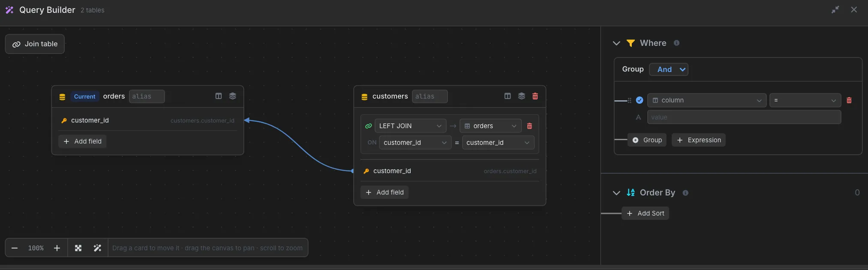The height and width of the screenshot is (270, 868).
Task: Collapse the Query Builder panel with the minimize arrows
Action: click(835, 10)
